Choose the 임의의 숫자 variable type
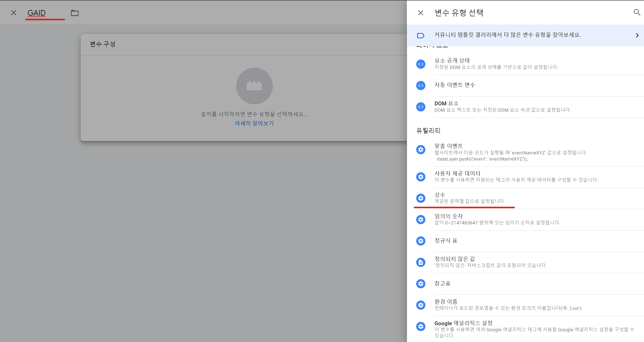This screenshot has height=342, width=644. click(x=448, y=216)
